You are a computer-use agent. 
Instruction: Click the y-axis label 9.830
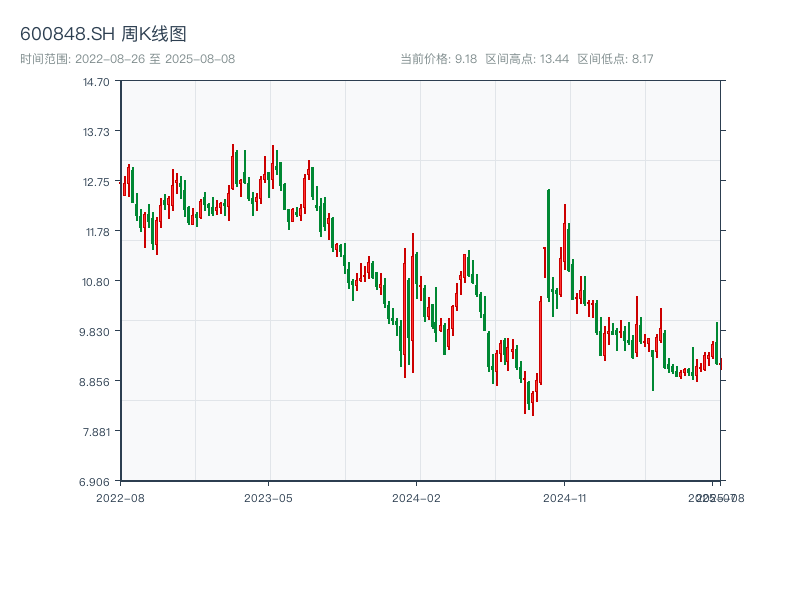(94, 332)
